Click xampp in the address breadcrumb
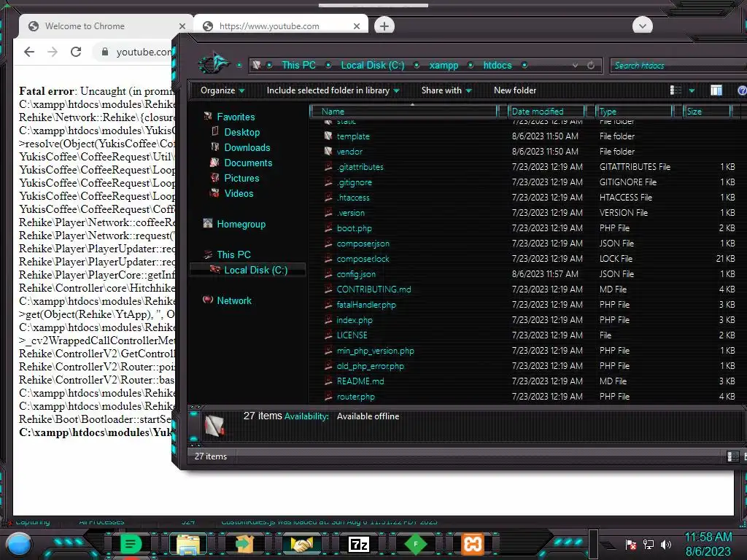 444,65
